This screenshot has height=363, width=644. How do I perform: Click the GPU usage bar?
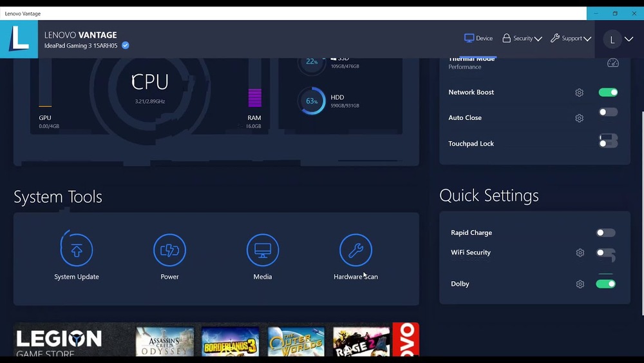point(45,83)
